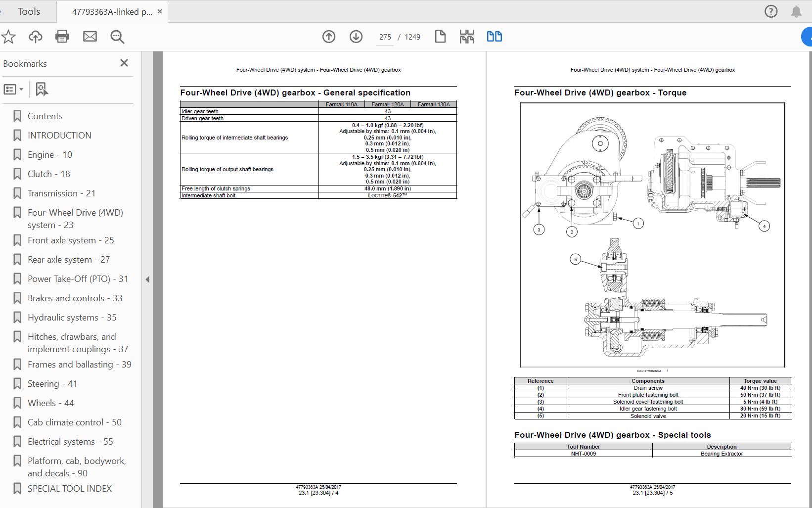This screenshot has height=508, width=812.
Task: Select Platform, cab, bodywork, and decals bookmark
Action: (x=77, y=467)
